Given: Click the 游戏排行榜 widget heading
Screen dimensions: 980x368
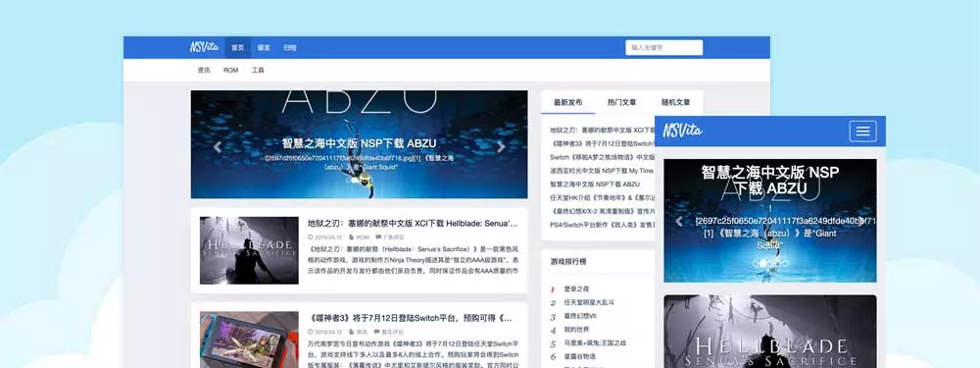Looking at the screenshot, I should (568, 262).
